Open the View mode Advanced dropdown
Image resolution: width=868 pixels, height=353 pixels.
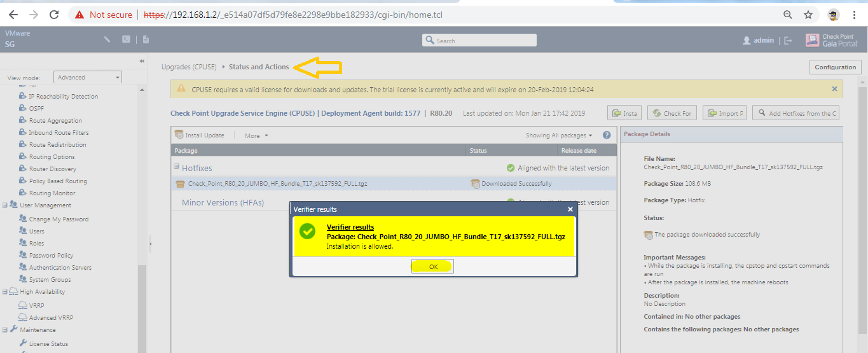coord(88,78)
